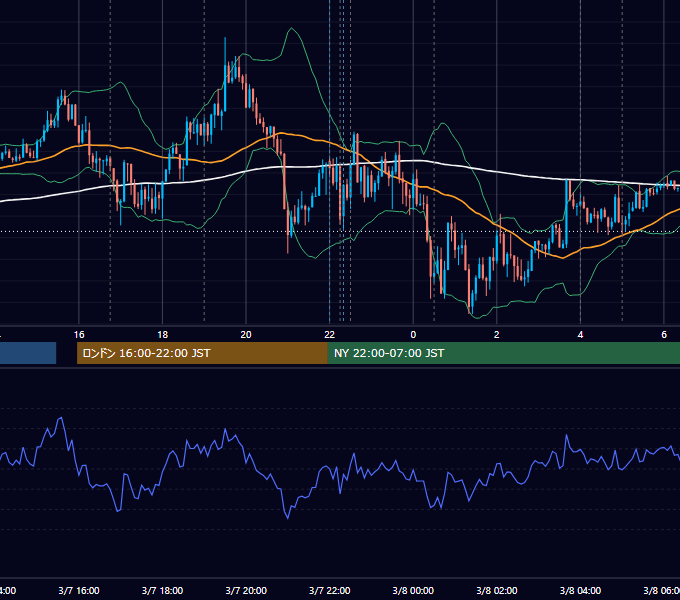
Task: Click hour label 20 under price chart
Action: tap(246, 335)
